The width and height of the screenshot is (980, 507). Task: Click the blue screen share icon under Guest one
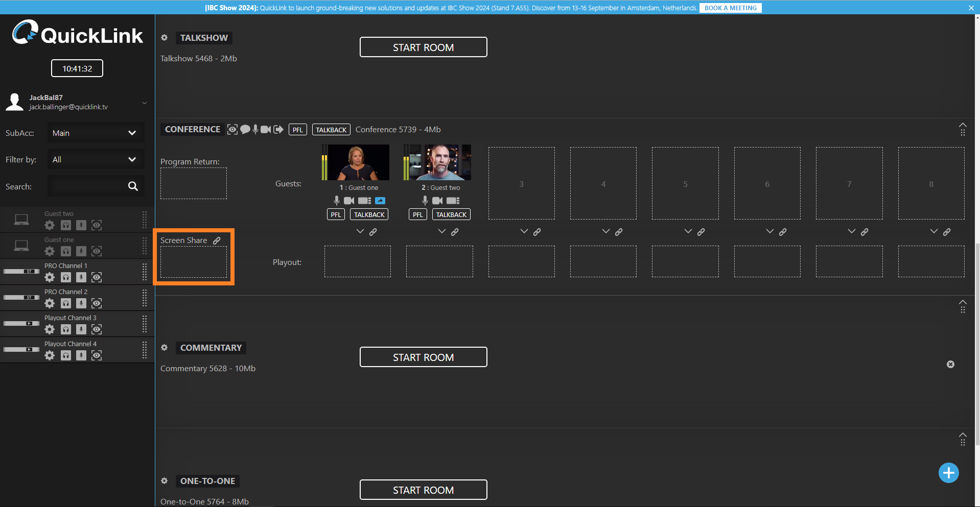pyautogui.click(x=380, y=201)
